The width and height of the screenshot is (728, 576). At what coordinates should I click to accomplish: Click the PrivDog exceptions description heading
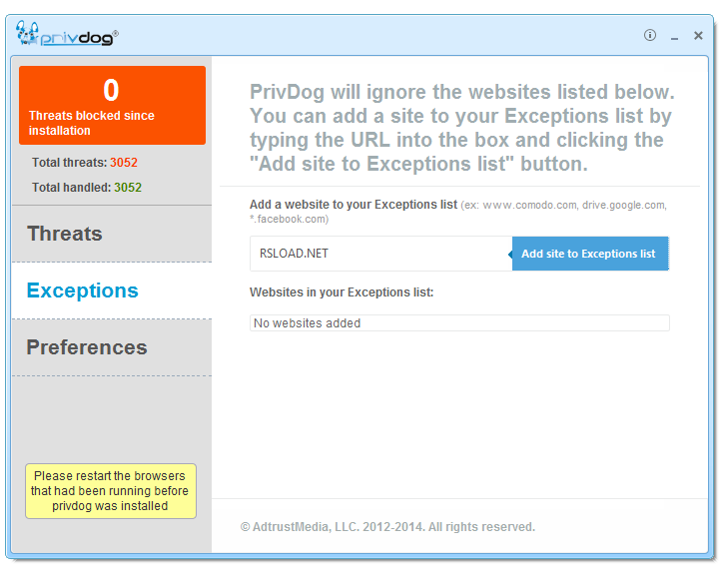pos(462,128)
